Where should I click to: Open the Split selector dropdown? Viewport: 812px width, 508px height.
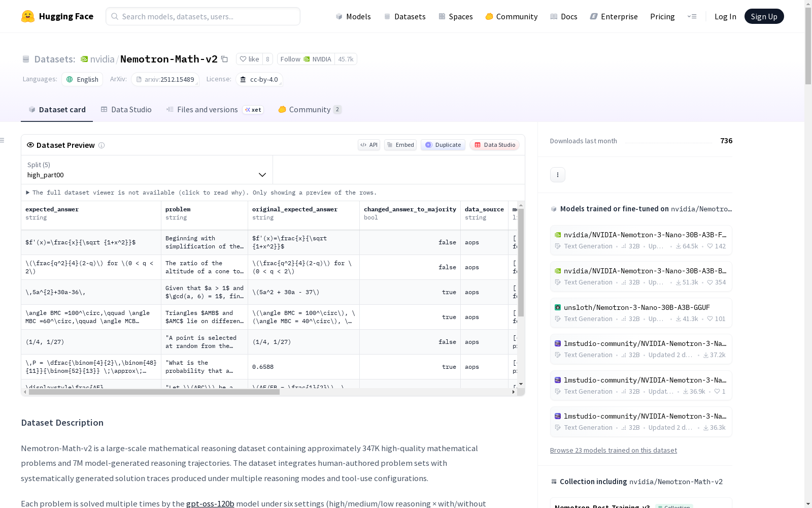click(147, 170)
